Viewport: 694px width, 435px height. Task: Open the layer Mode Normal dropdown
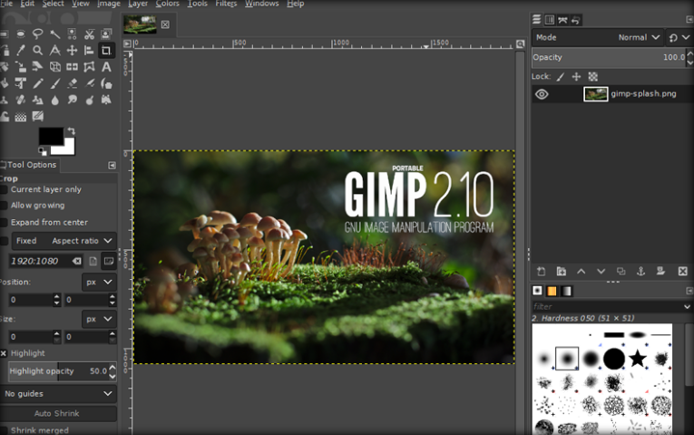(597, 38)
